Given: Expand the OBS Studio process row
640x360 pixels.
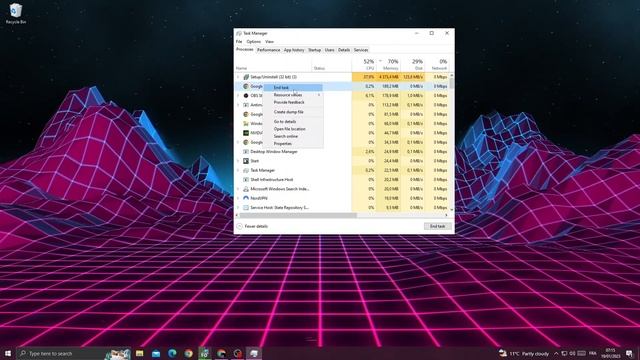Looking at the screenshot, I should click(x=238, y=96).
